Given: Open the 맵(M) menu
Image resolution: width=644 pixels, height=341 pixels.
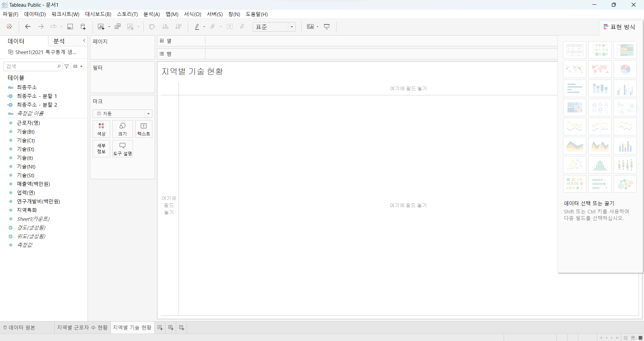Looking at the screenshot, I should pyautogui.click(x=172, y=14).
